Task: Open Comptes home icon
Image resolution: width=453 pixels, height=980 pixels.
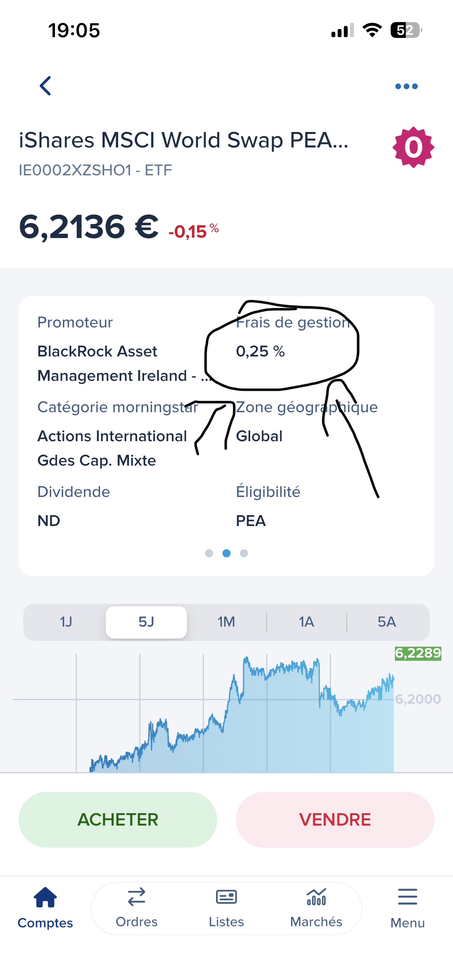Action: 45,897
